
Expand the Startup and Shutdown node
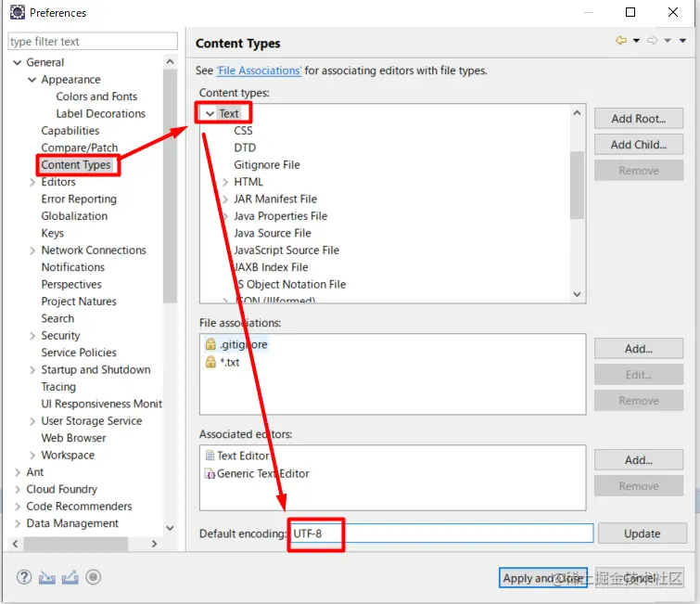tap(32, 370)
